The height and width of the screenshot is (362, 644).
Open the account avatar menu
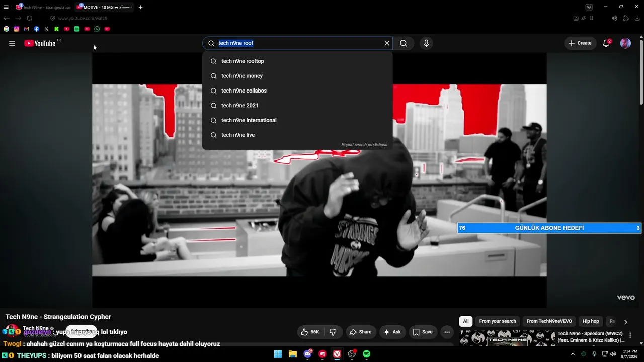pyautogui.click(x=625, y=43)
